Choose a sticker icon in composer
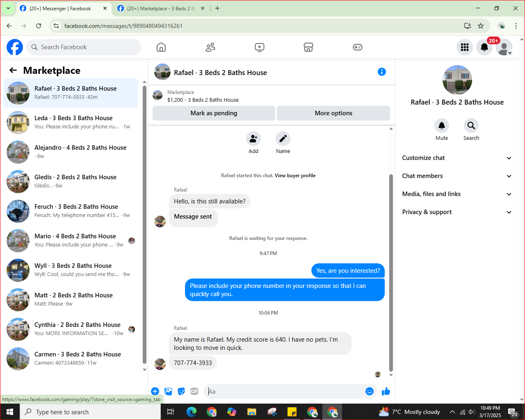Screen dimensions: 525x420 (x=181, y=391)
